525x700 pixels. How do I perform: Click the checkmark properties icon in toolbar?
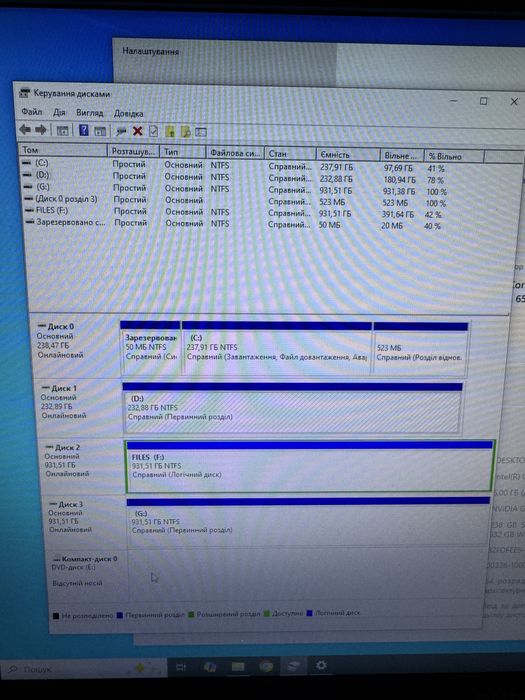[153, 131]
